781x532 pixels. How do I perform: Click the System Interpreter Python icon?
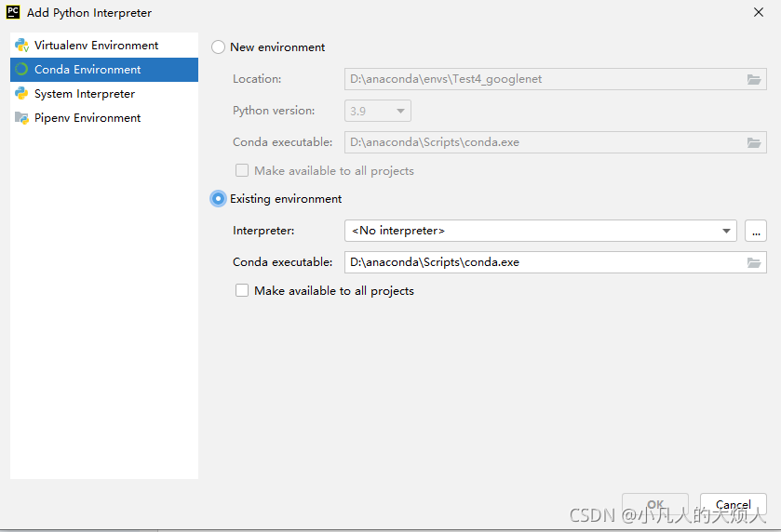tap(21, 93)
